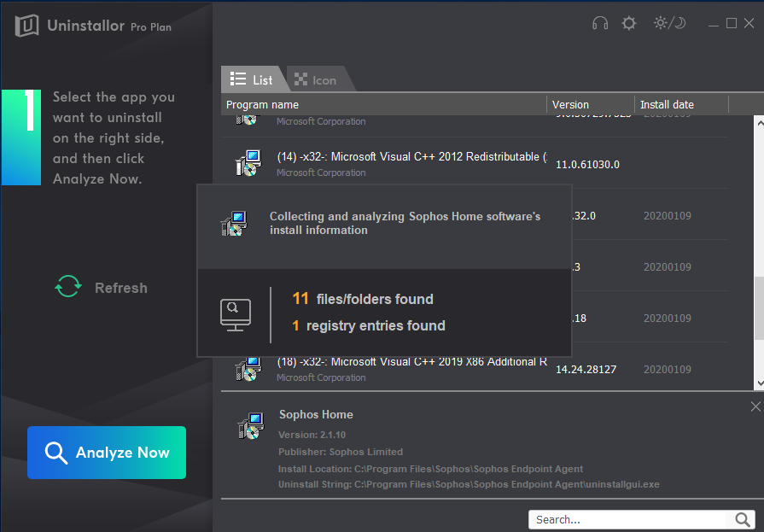Click '11 files/folders found' text
Screen dimensions: 764x532
click(363, 298)
